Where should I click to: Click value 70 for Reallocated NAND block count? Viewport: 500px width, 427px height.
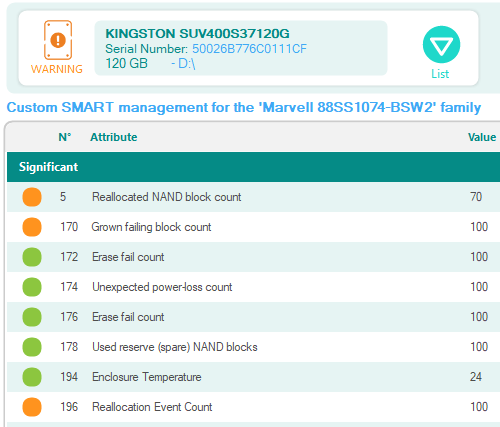476,197
